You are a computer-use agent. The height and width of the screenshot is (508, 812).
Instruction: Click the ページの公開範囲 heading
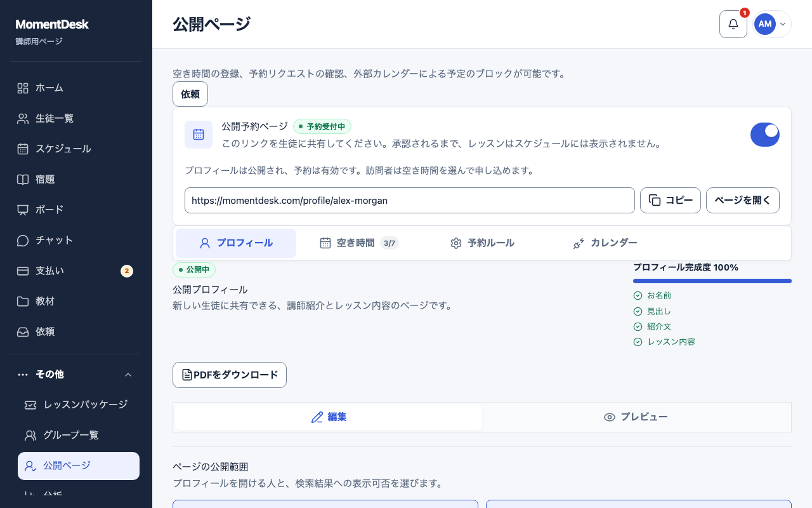coord(211,467)
